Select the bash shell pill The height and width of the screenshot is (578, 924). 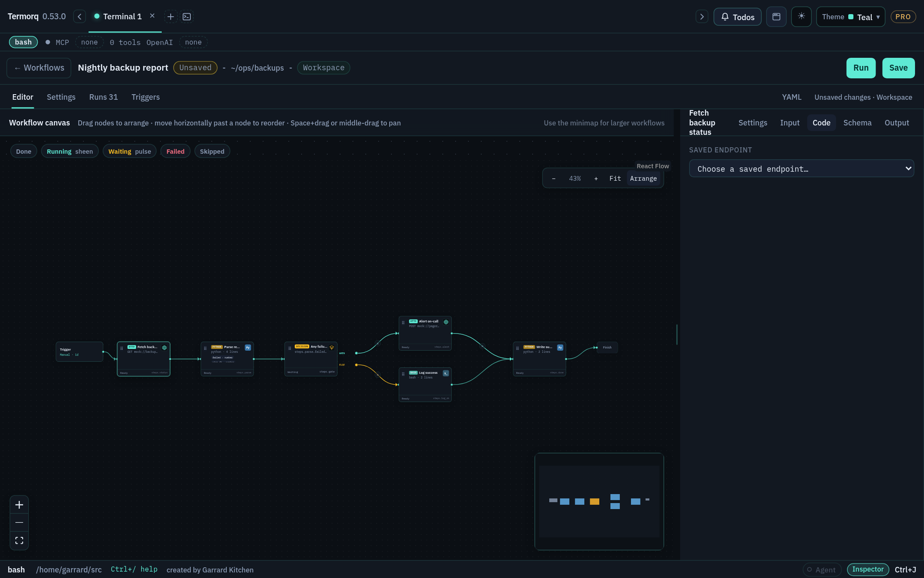(x=24, y=42)
